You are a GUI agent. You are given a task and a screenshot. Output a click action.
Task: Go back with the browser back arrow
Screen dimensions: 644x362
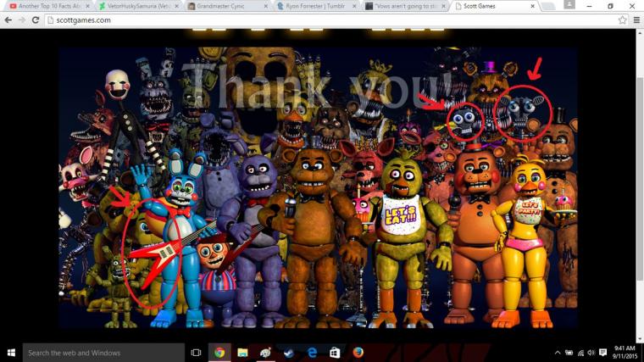8,20
